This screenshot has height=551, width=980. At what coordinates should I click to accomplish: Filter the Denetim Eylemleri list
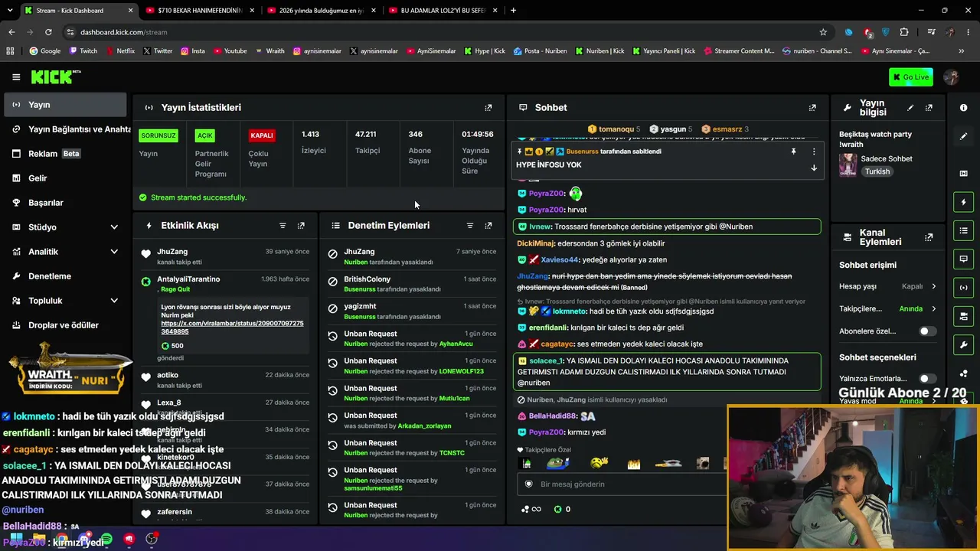(470, 226)
